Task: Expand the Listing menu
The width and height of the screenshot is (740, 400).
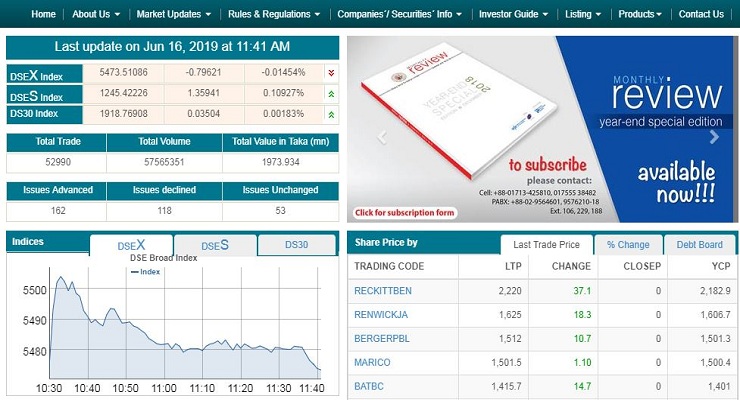Action: click(583, 14)
